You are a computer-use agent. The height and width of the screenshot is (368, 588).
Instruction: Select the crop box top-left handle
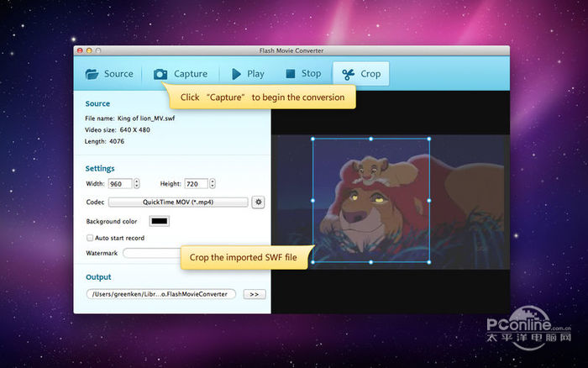[x=313, y=139]
